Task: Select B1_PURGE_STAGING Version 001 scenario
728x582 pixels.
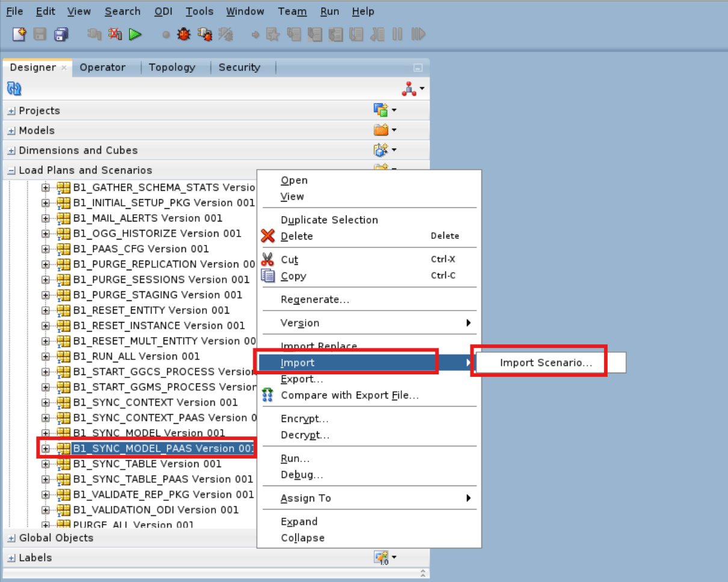Action: coord(158,295)
